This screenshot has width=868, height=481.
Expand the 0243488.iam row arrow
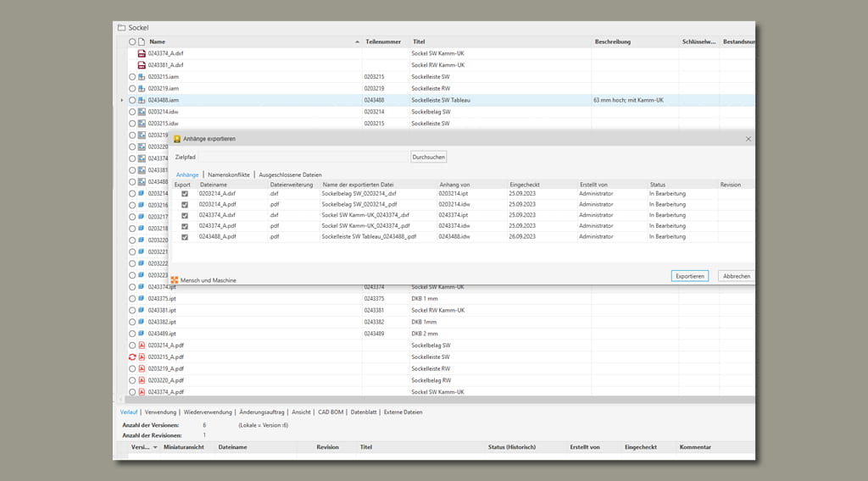(x=122, y=100)
